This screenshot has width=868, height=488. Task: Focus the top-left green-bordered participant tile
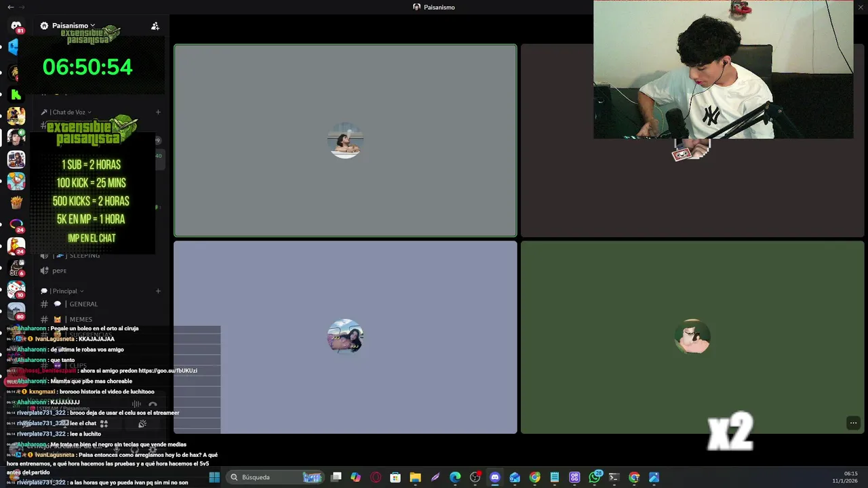click(x=345, y=140)
